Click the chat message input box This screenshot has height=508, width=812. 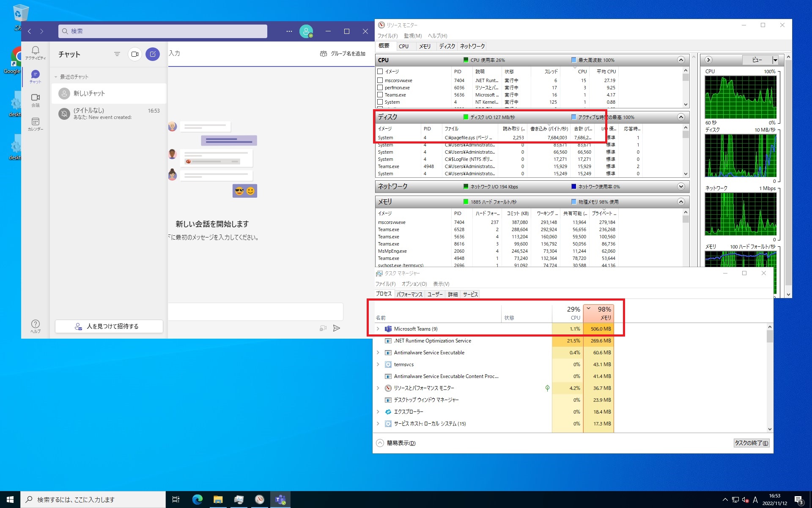point(255,312)
